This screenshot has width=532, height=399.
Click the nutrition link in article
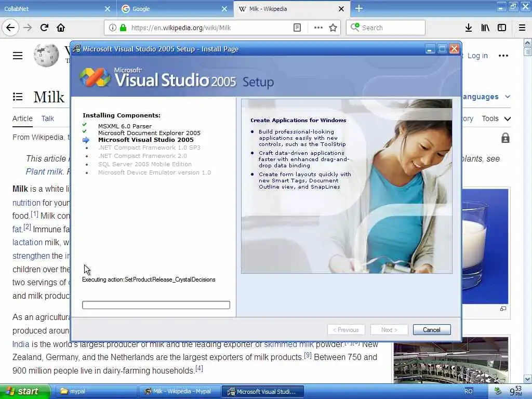click(26, 203)
